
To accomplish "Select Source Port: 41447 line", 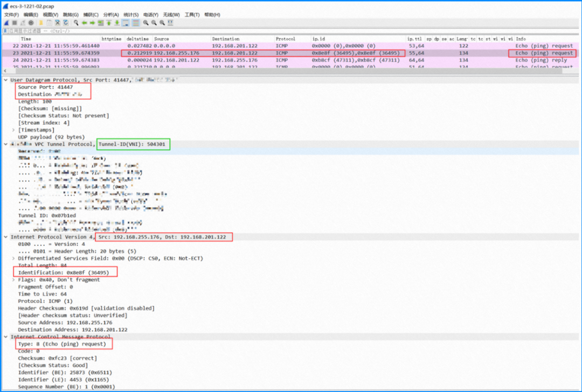I will [45, 87].
